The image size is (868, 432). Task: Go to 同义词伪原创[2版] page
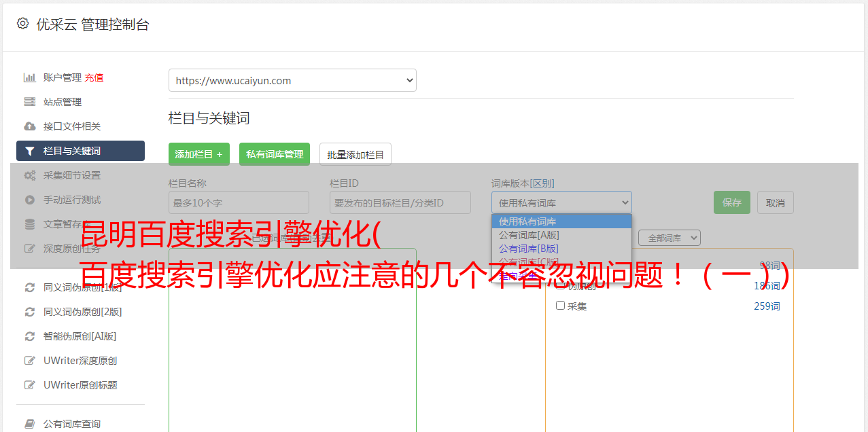coord(83,312)
